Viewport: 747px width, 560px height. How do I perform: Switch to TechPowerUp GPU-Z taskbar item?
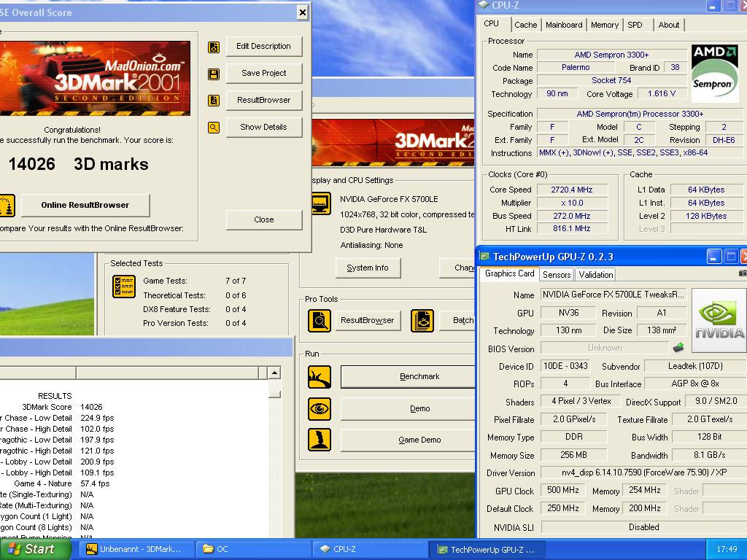click(487, 550)
